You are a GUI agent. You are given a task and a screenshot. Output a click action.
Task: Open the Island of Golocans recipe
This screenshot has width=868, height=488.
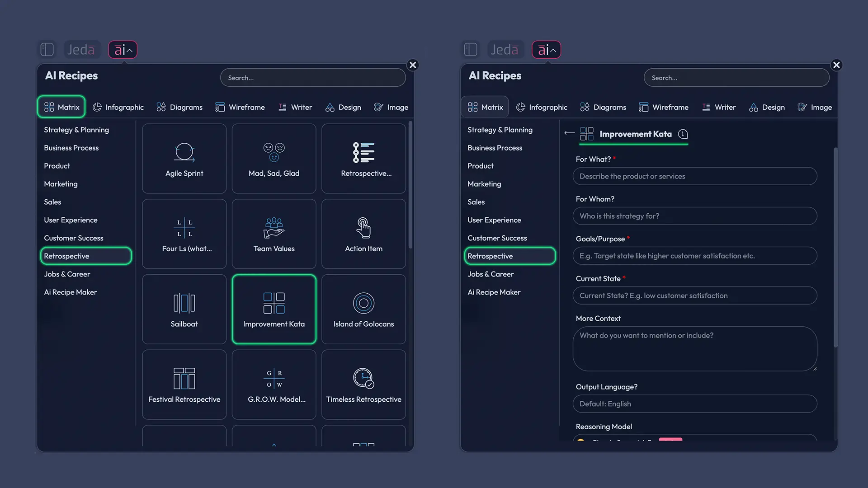[363, 310]
